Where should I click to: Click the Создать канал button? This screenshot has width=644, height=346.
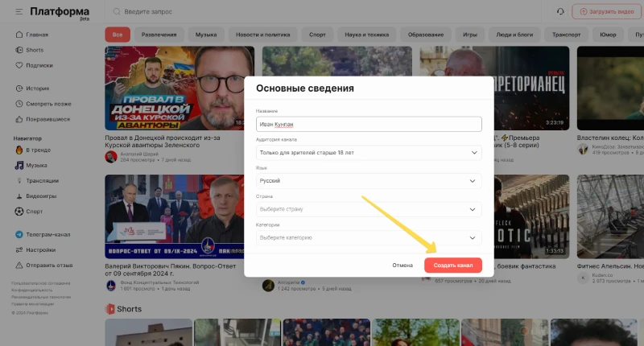453,266
